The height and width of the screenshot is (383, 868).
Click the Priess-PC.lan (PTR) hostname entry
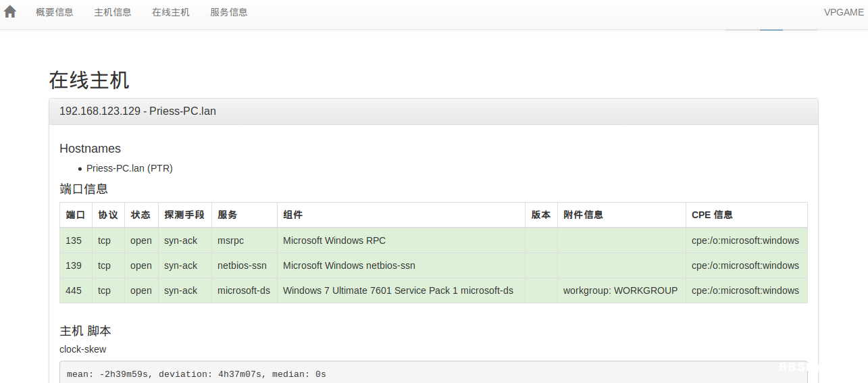130,168
